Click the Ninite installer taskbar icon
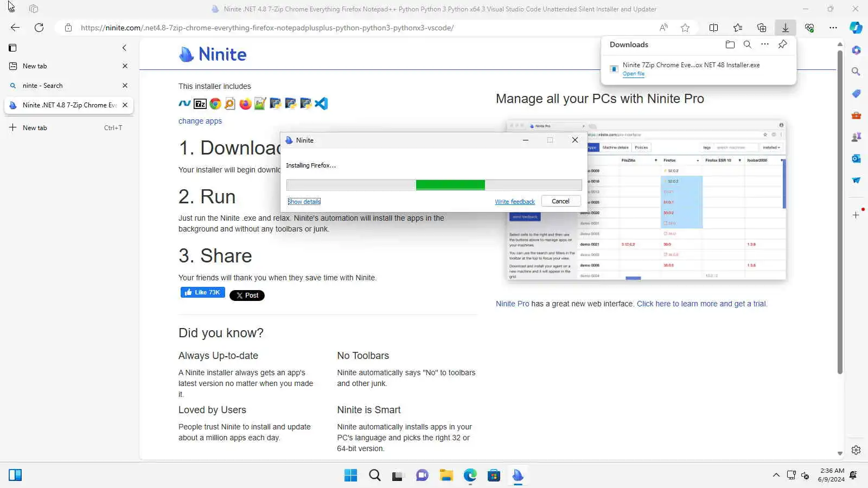The width and height of the screenshot is (868, 488). pos(518,476)
